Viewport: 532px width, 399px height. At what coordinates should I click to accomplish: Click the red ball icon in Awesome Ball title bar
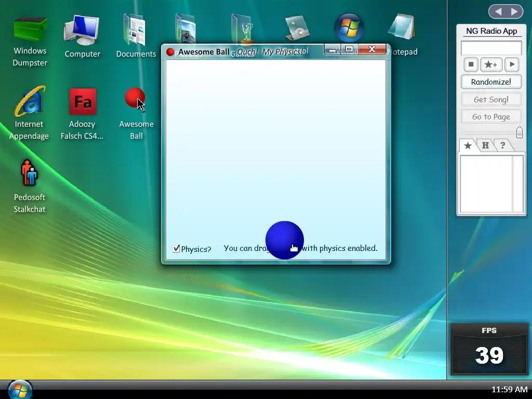click(170, 52)
